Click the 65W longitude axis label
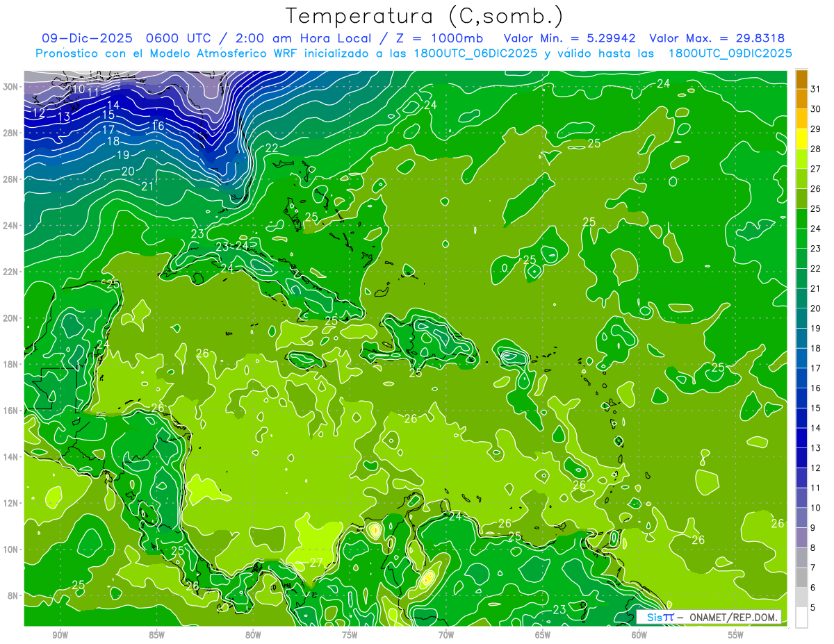 pos(543,635)
